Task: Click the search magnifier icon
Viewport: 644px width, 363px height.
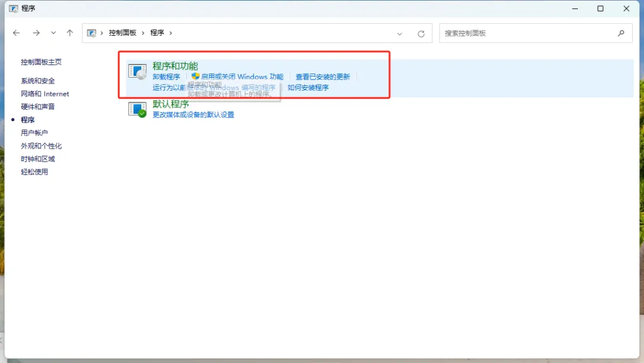Action: (x=621, y=33)
